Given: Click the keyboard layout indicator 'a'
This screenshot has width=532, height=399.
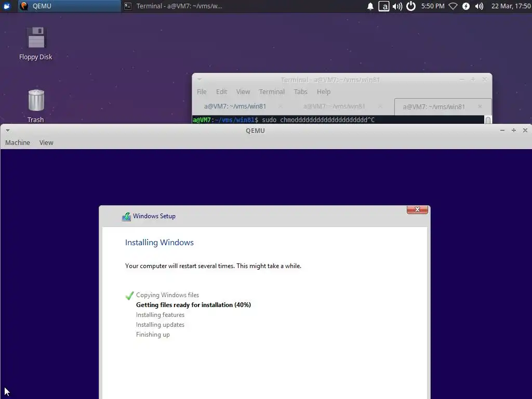Looking at the screenshot, I should (384, 6).
